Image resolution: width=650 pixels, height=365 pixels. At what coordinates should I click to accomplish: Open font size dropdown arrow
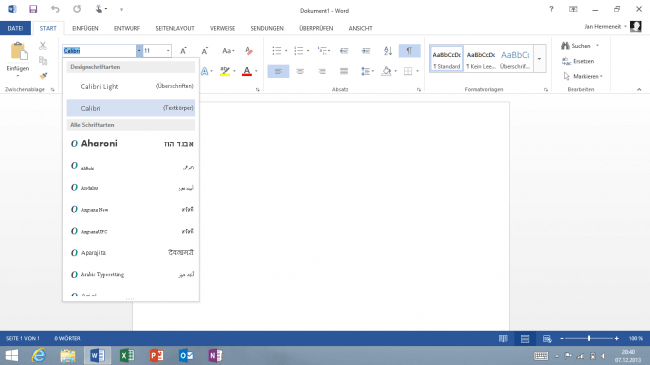click(168, 51)
